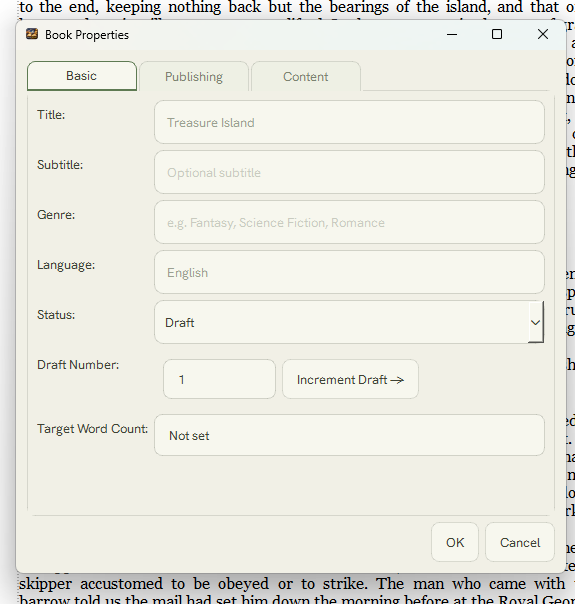Image resolution: width=575 pixels, height=604 pixels.
Task: Close the Book Properties dialog
Action: [x=543, y=34]
